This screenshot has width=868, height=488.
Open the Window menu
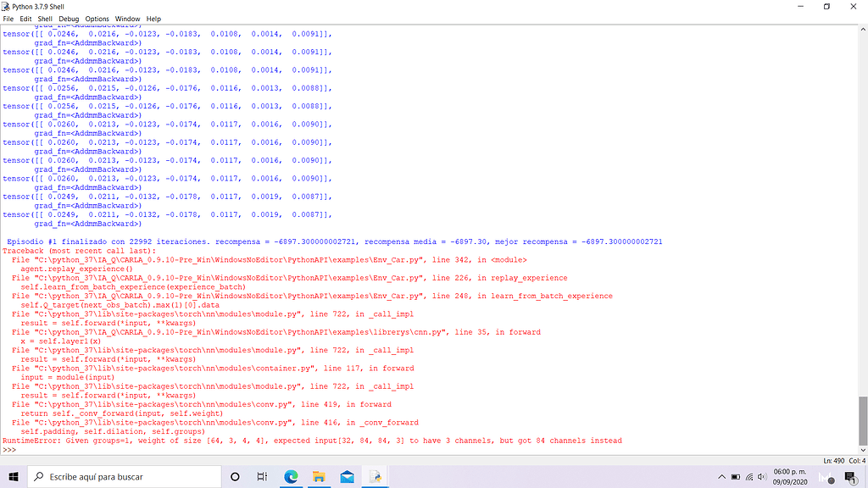127,19
